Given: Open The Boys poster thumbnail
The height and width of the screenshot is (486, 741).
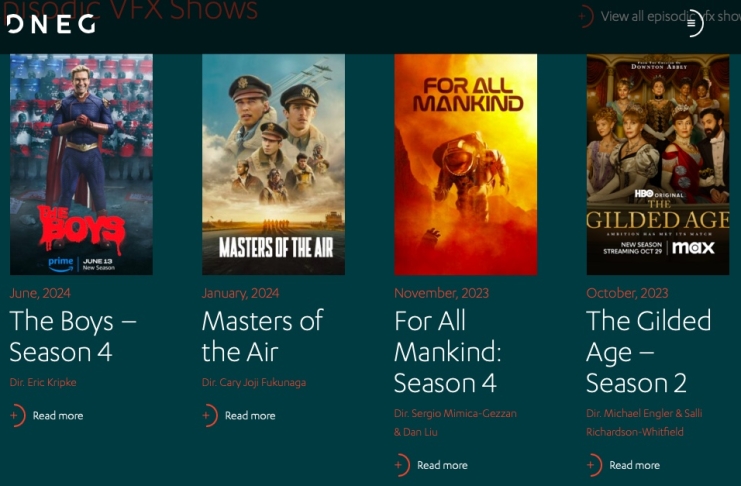Looking at the screenshot, I should (81, 164).
